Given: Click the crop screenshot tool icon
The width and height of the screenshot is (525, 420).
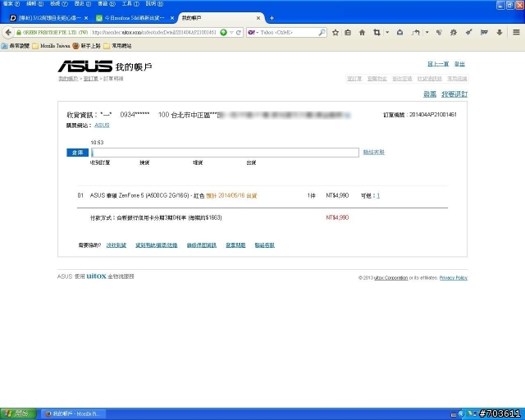Looking at the screenshot, I should tap(377, 33).
